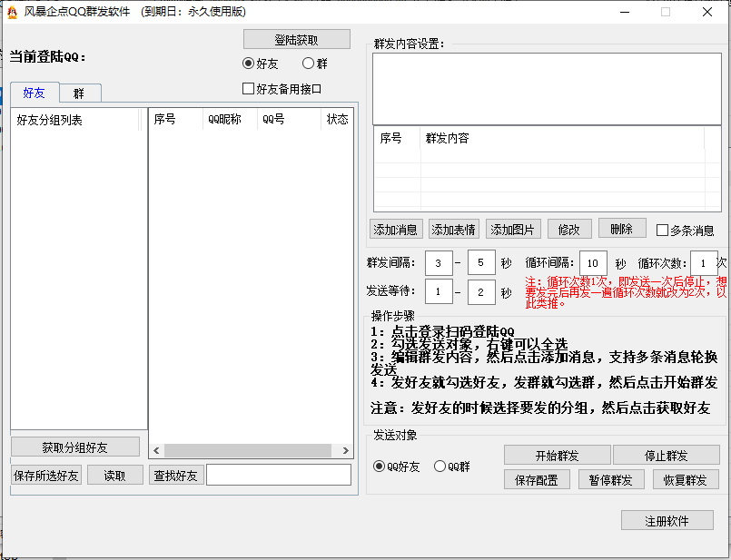Switch to the 群 tab
731x560 pixels.
(80, 93)
